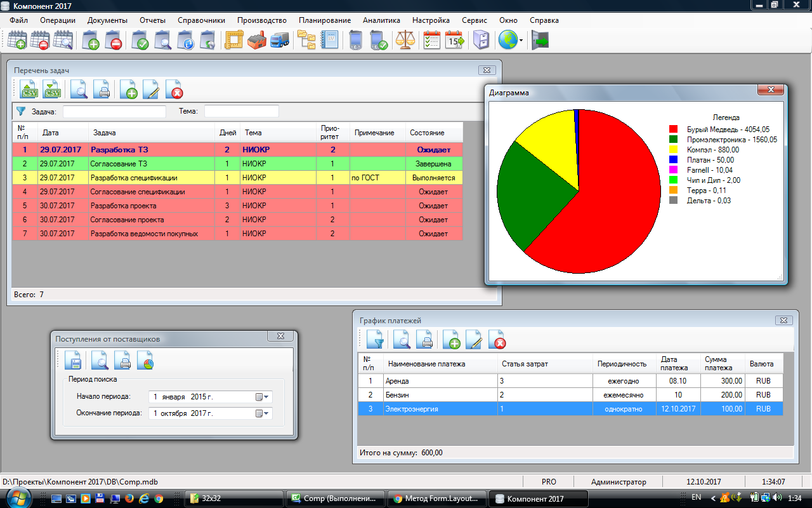Click red Бурый Медведь legend swatch
This screenshot has height=508, width=812.
tap(673, 130)
